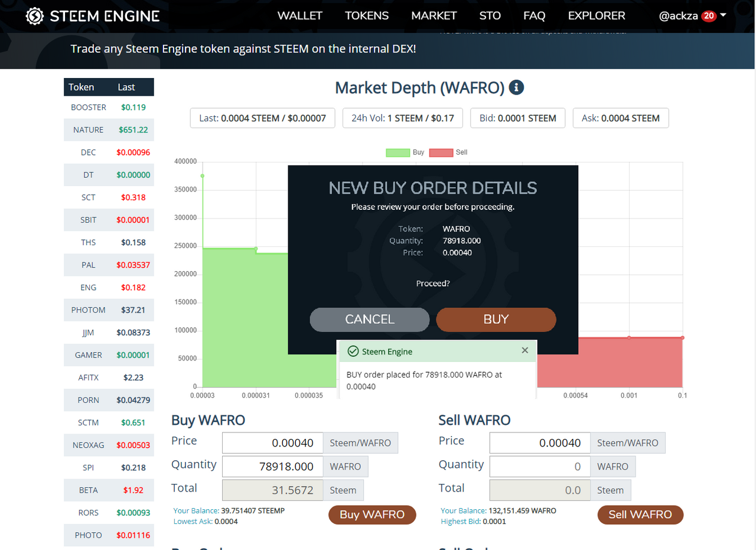
Task: Click the Buy WAFRO quantity field
Action: pos(273,466)
